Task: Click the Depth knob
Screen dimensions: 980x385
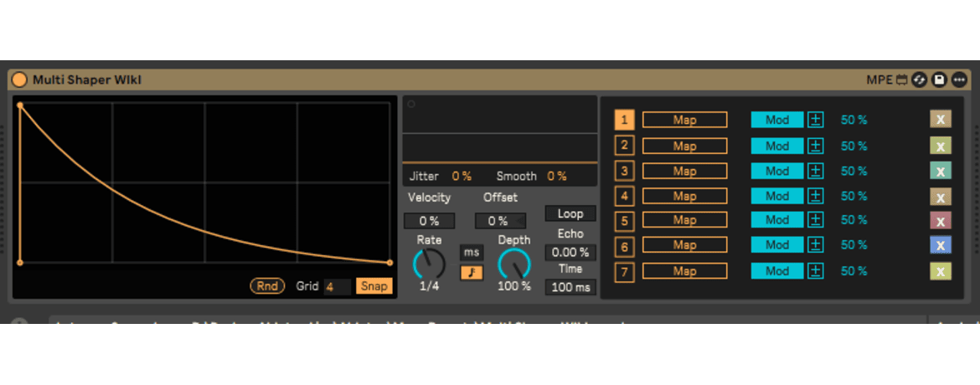Action: pos(514,264)
